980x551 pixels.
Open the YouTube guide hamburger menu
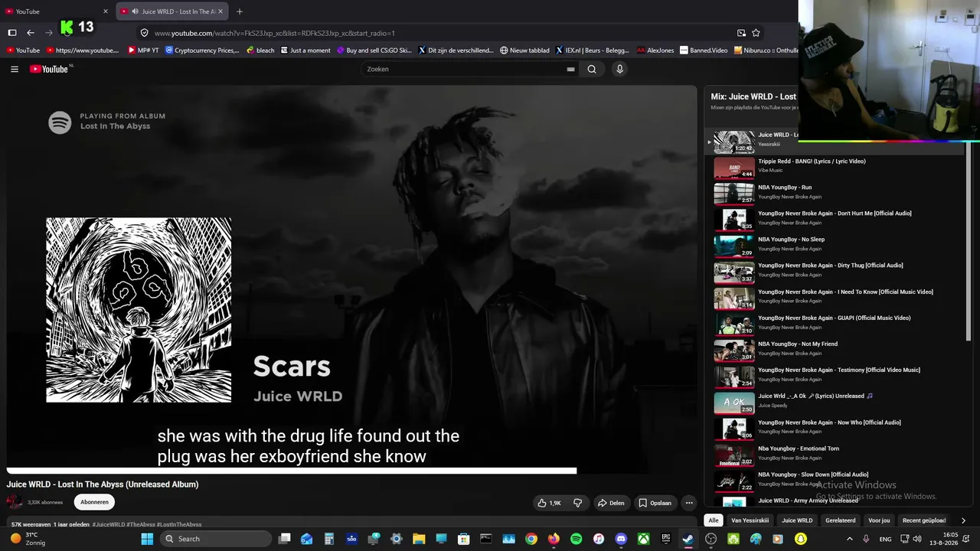[x=15, y=69]
